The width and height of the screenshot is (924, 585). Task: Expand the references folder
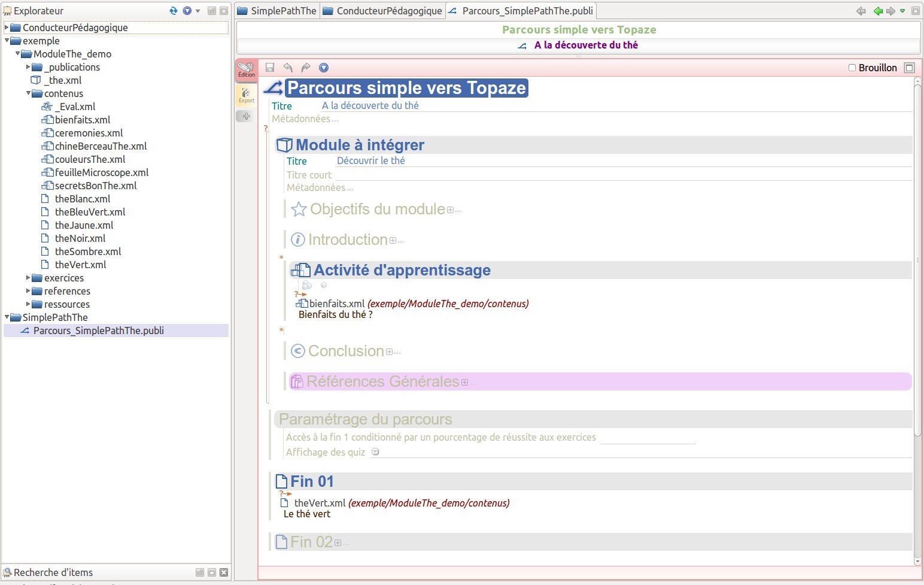pos(28,291)
